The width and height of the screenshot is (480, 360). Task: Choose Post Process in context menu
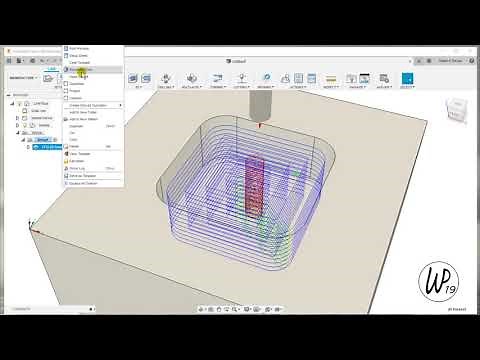point(93,49)
